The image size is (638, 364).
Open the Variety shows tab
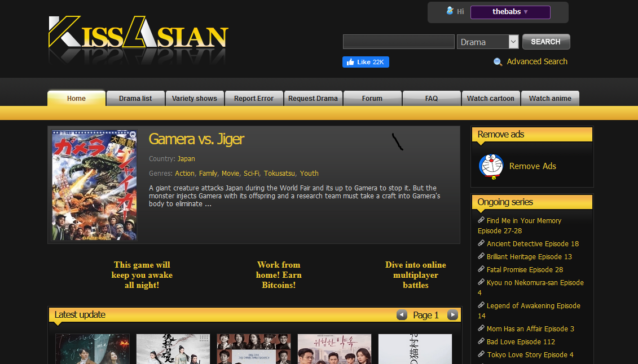coord(195,98)
